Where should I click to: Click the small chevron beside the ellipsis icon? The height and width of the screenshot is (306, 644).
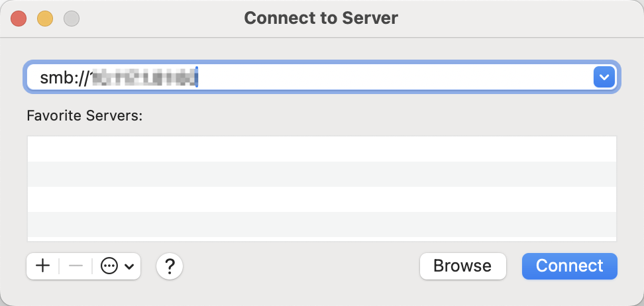pyautogui.click(x=129, y=267)
